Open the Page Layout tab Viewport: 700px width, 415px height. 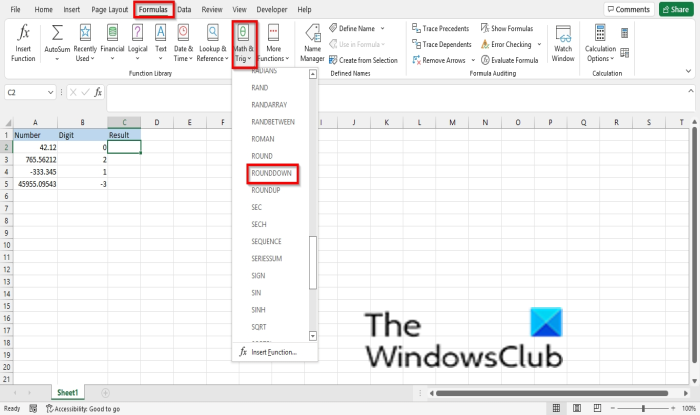[109, 9]
